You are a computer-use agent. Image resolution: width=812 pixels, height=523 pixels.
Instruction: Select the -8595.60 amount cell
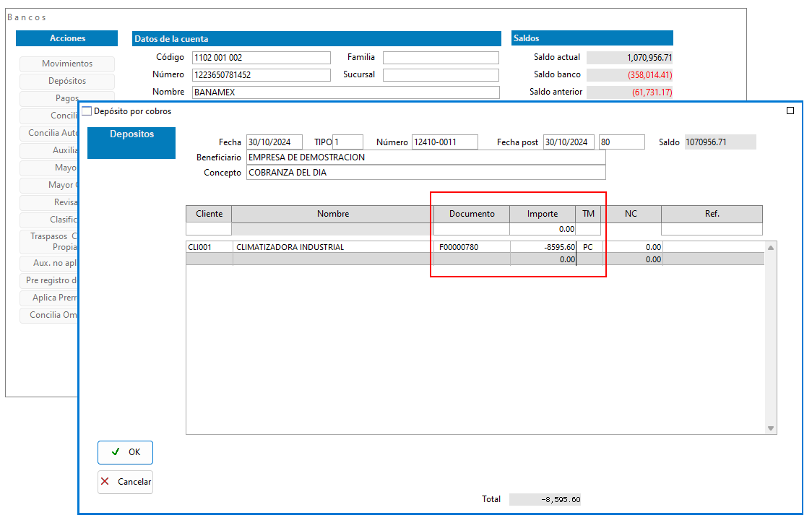pyautogui.click(x=543, y=247)
